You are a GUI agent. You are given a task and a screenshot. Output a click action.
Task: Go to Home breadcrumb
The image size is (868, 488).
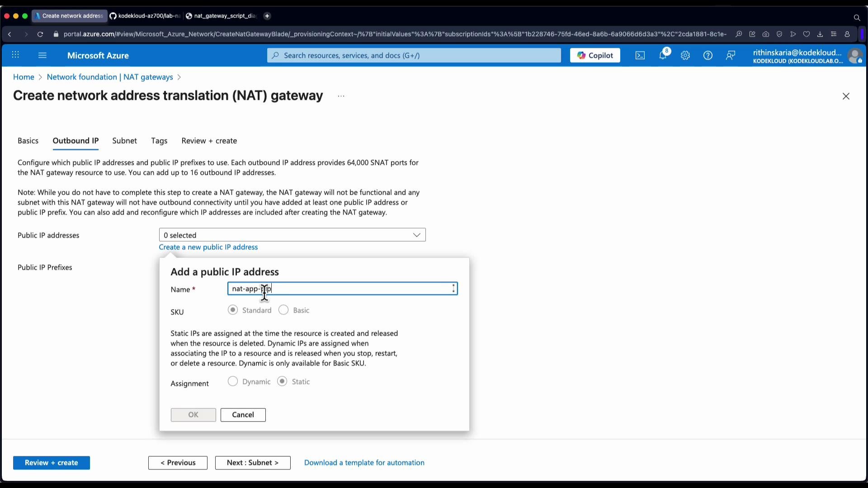tap(24, 77)
